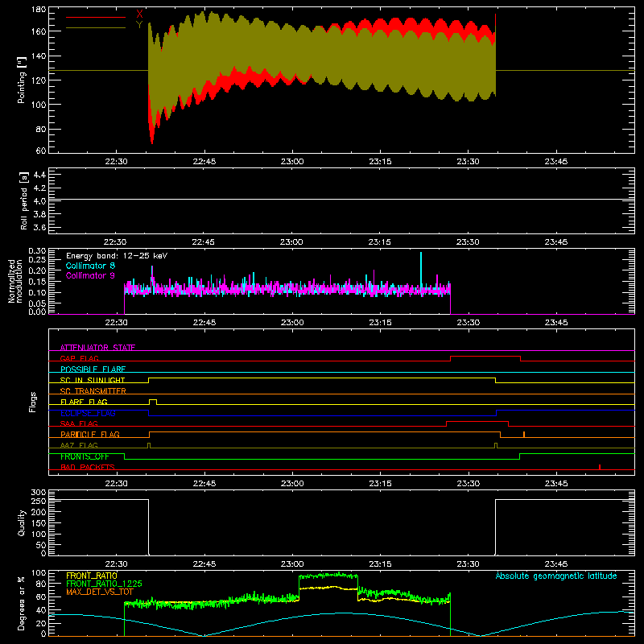Click the raised GAP_FLAG segment
The height and width of the screenshot is (644, 644).
pos(485,357)
